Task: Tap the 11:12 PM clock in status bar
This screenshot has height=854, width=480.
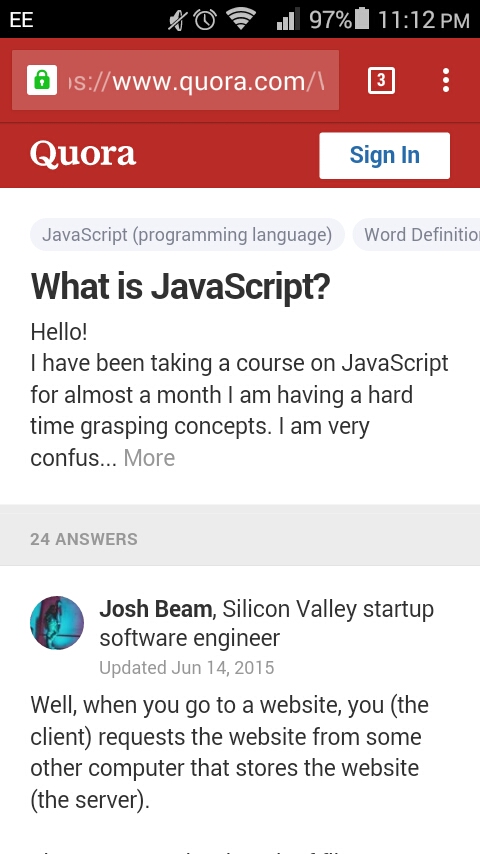Action: click(x=423, y=20)
